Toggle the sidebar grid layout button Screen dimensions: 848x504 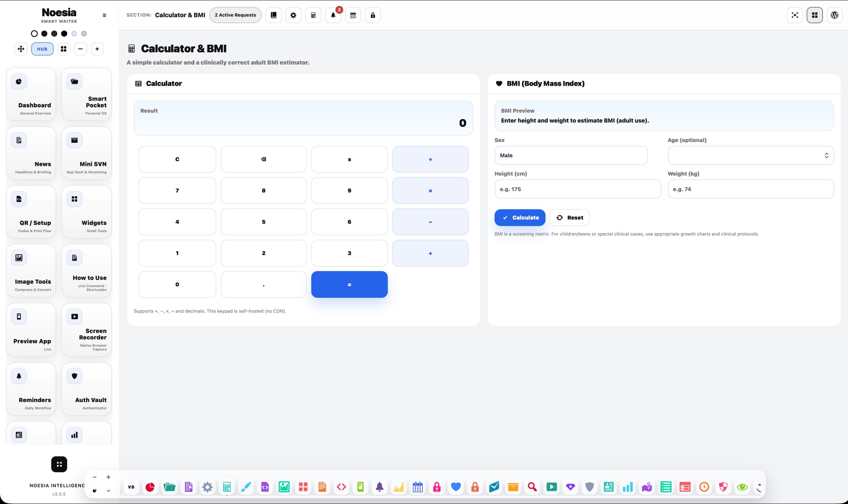64,49
